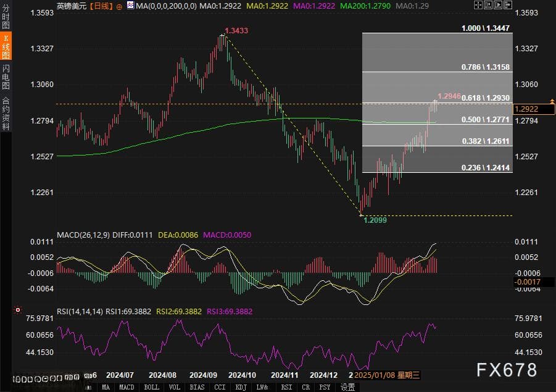Click the chart step-back icon at top right
The image size is (556, 392).
pos(488,5)
